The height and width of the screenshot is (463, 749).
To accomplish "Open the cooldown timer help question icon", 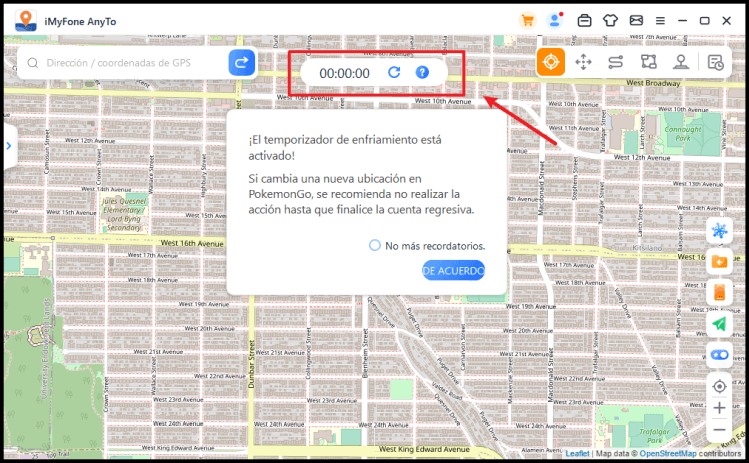I will (422, 72).
